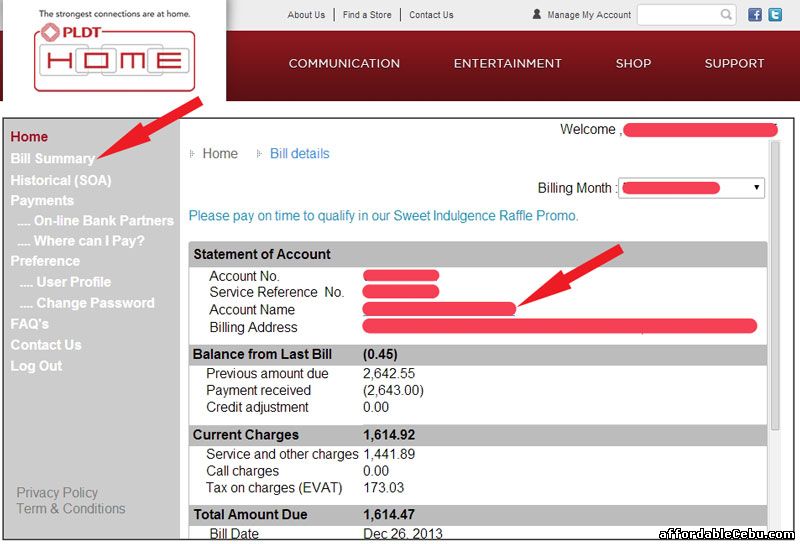Open the Support menu
This screenshot has height=544, width=800.
click(x=734, y=63)
